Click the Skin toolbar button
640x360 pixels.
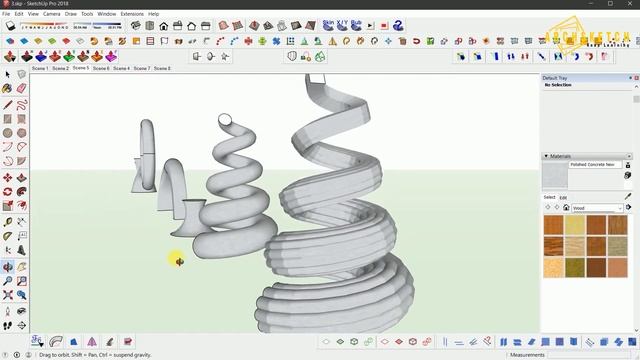[328, 25]
